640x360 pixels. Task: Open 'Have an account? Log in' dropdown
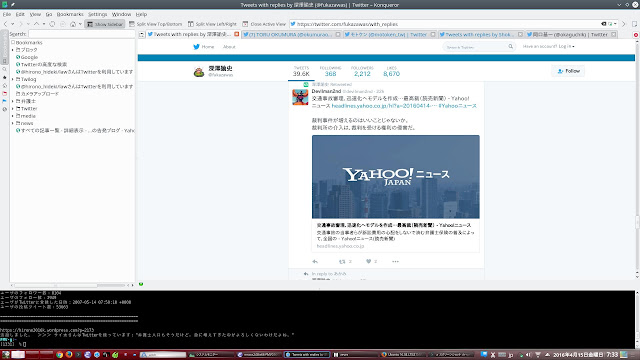[548, 47]
